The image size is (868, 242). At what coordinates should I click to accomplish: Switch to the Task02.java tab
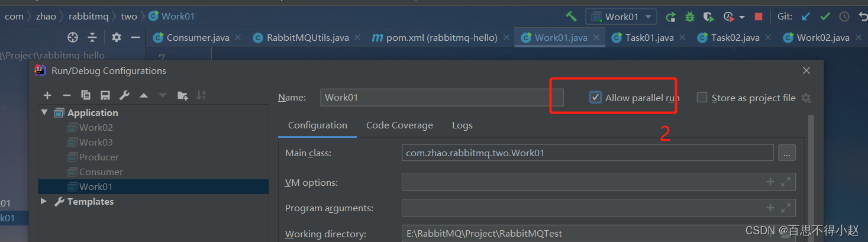735,37
